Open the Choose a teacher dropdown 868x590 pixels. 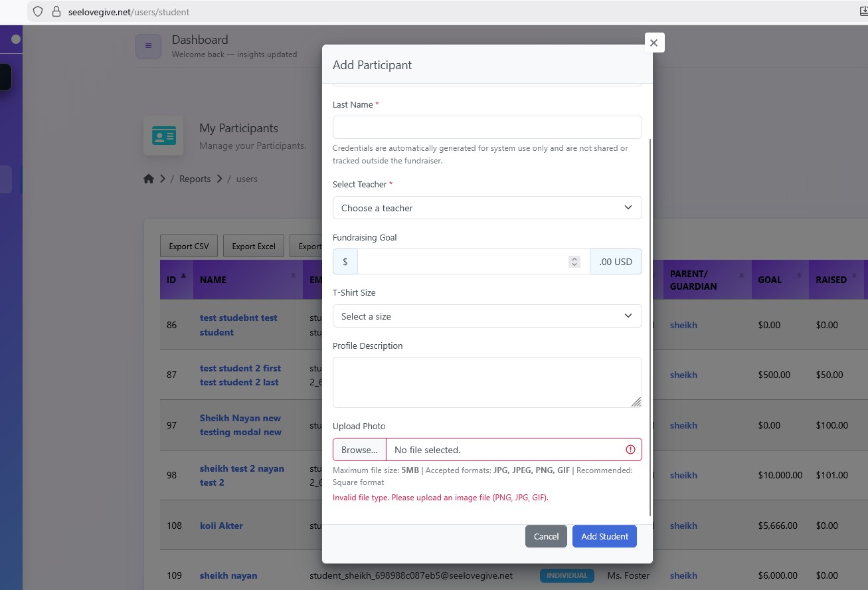(487, 208)
